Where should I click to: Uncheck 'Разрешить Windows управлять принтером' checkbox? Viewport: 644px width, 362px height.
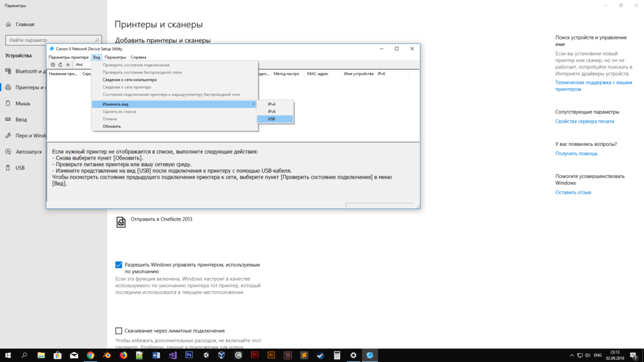(119, 265)
